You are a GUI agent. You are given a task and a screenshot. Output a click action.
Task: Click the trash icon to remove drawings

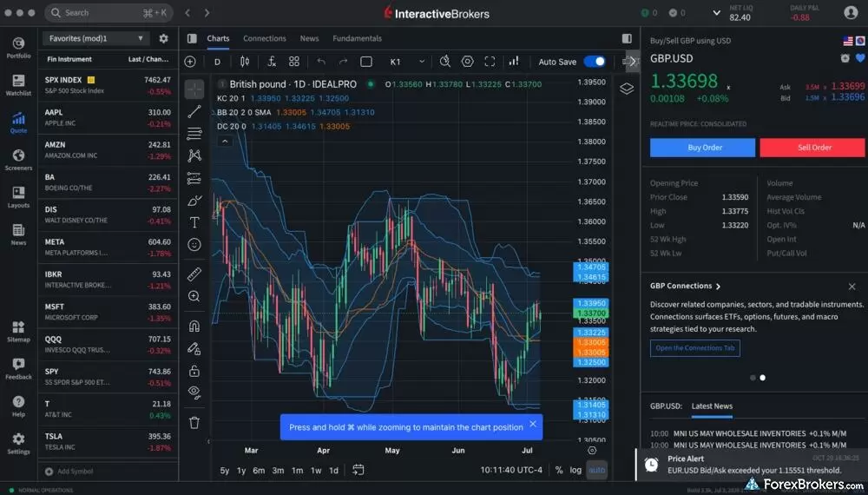pos(194,422)
